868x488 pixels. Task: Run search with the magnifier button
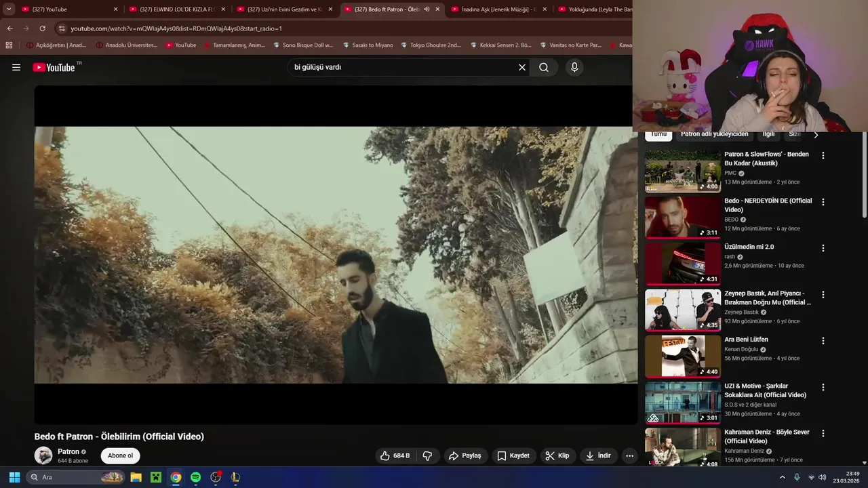click(x=544, y=67)
